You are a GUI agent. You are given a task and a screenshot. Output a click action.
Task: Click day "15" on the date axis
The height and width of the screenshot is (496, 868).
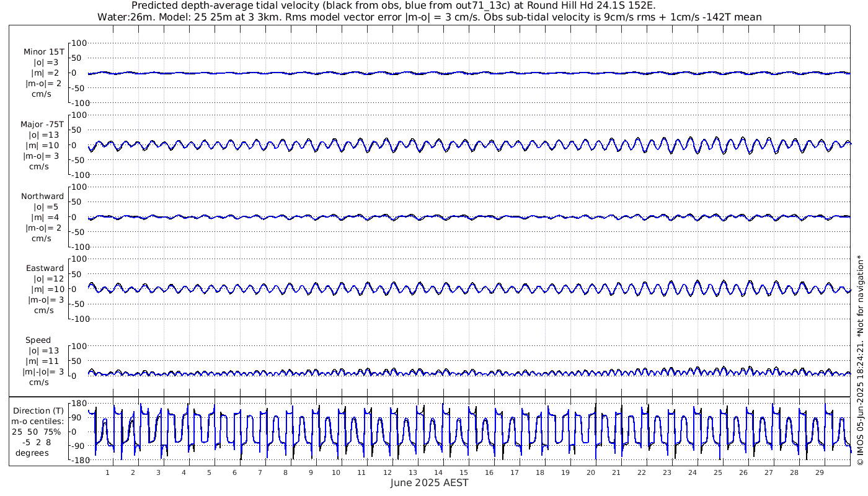point(463,472)
